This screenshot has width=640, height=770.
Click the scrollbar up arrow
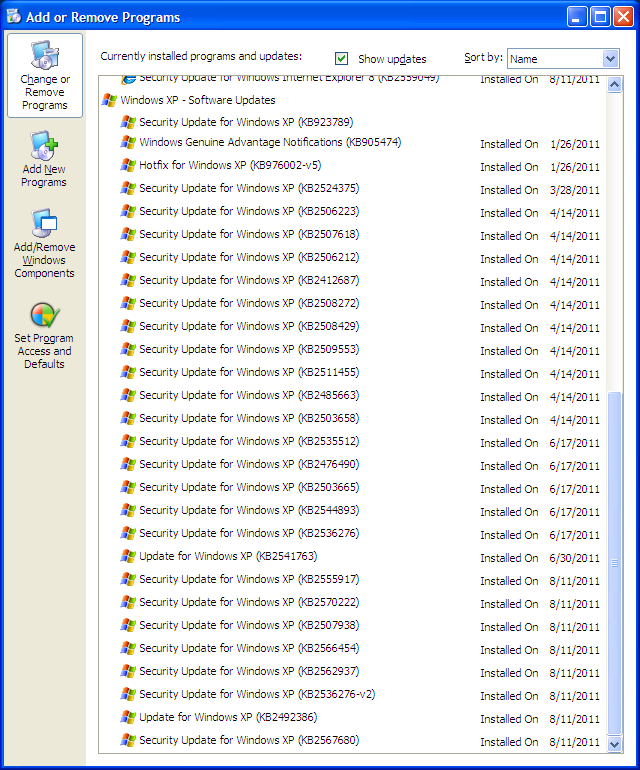614,85
